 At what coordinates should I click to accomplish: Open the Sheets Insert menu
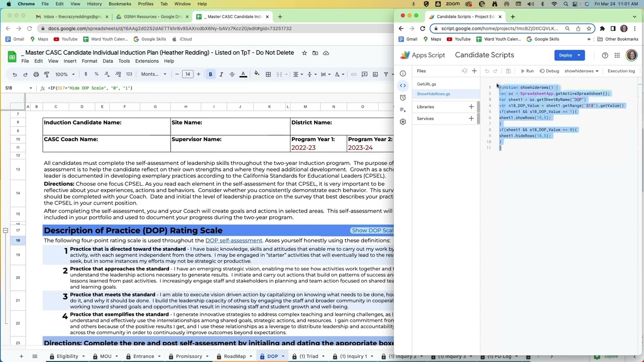[x=70, y=61]
